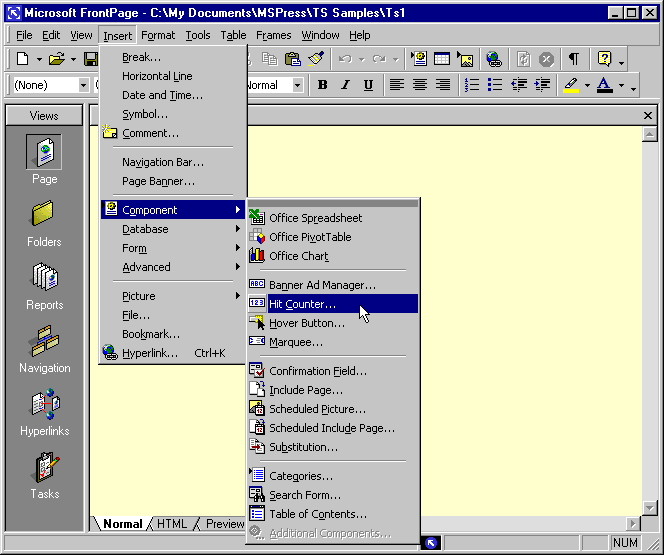
Task: Switch to the HTML tab
Action: (x=172, y=524)
